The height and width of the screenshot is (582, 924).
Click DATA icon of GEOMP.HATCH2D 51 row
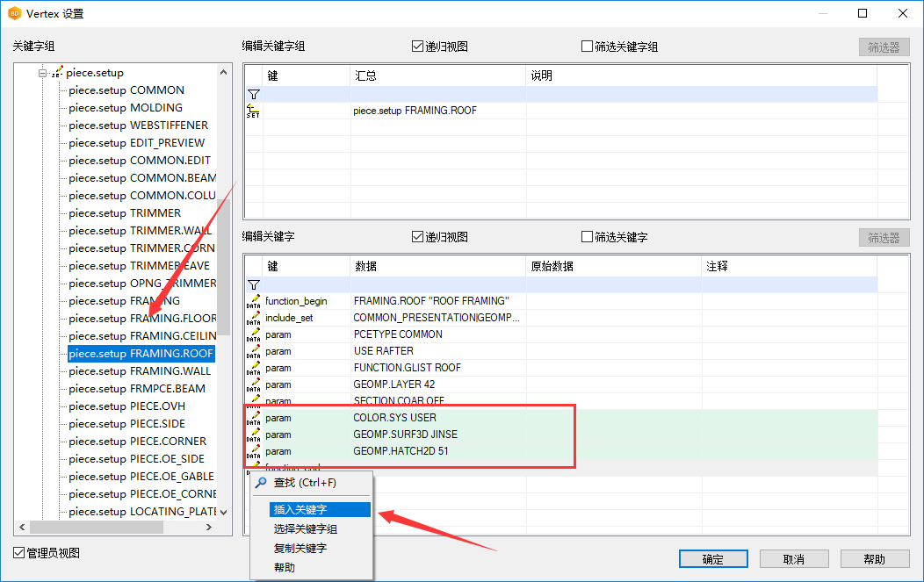coord(253,452)
